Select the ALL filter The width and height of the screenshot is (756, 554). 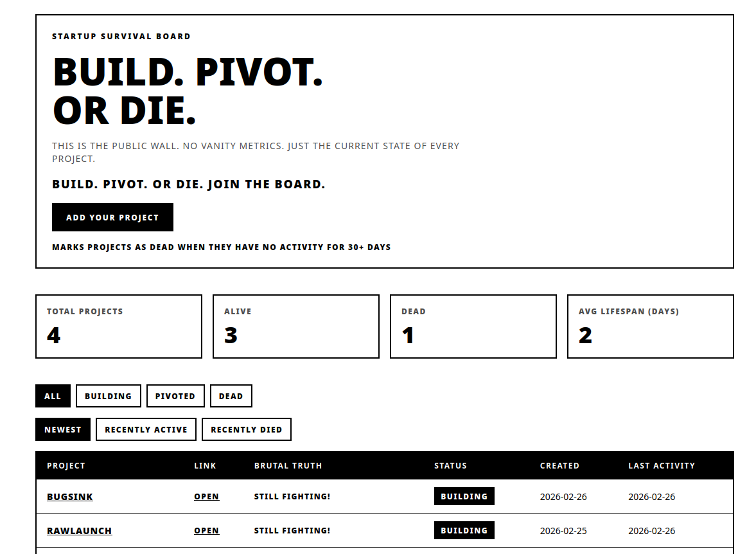point(53,396)
